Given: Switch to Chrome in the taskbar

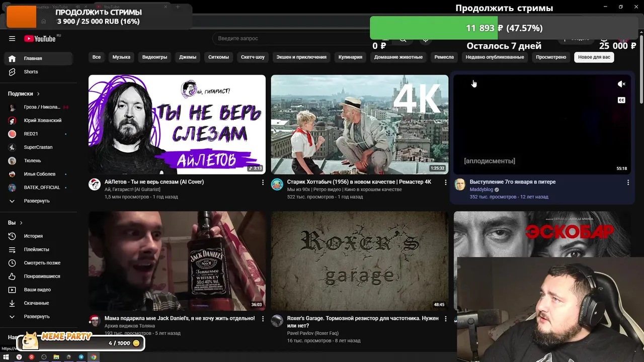Looking at the screenshot, I should coord(94,357).
